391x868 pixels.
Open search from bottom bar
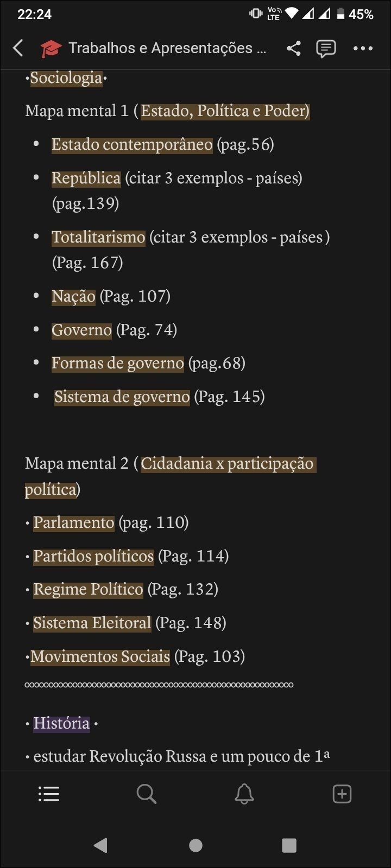147,794
